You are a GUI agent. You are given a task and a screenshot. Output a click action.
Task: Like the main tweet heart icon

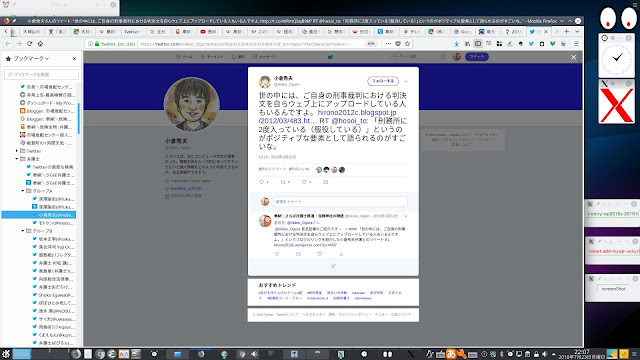[304, 182]
